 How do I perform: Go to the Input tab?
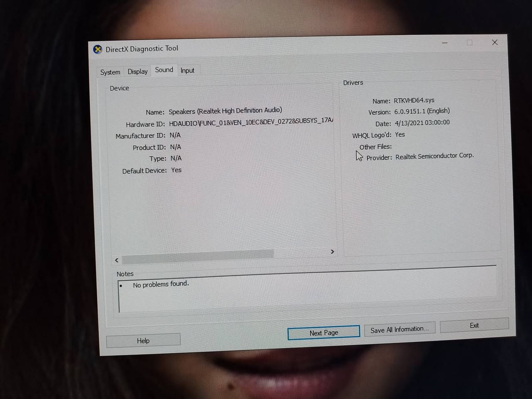[187, 71]
